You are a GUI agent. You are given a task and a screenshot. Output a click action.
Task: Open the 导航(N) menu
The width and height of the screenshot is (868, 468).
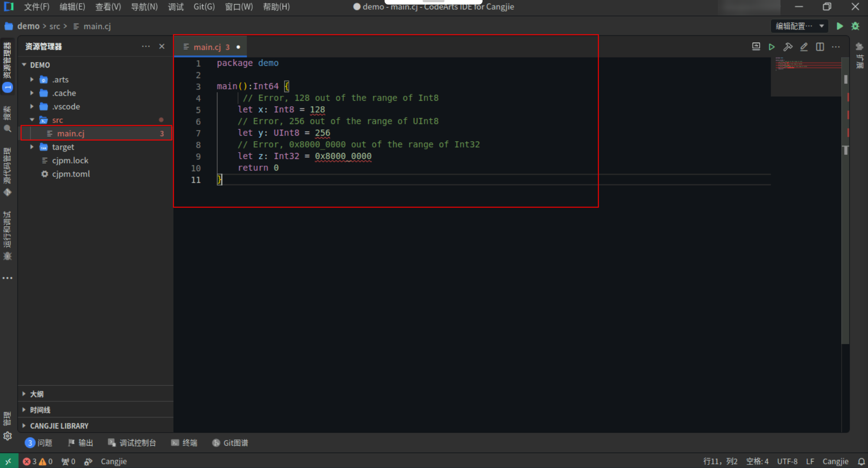pyautogui.click(x=144, y=7)
